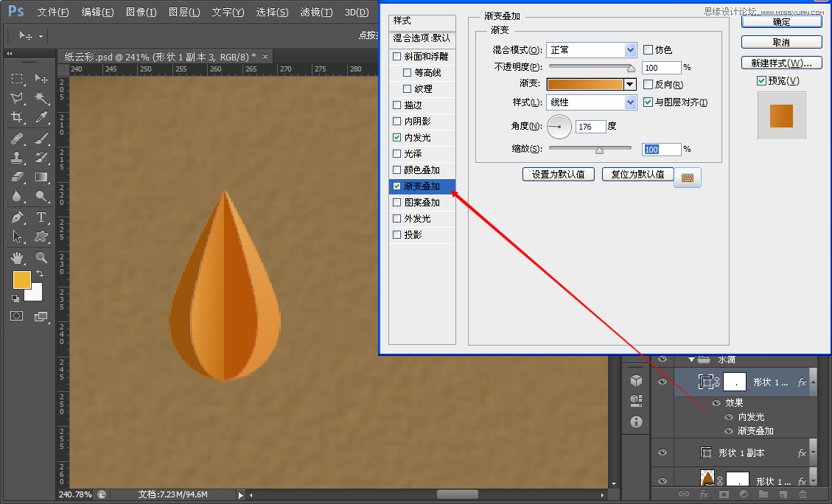Select the Healing Brush bandage tool

(17, 139)
